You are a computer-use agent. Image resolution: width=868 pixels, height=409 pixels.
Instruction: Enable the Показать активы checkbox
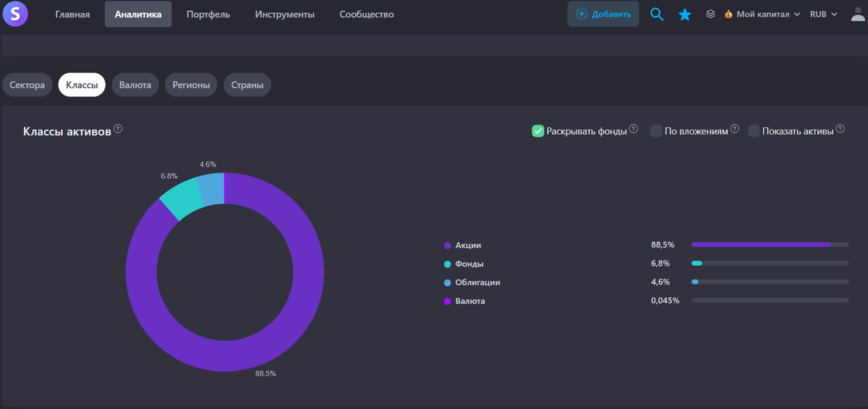pyautogui.click(x=754, y=131)
